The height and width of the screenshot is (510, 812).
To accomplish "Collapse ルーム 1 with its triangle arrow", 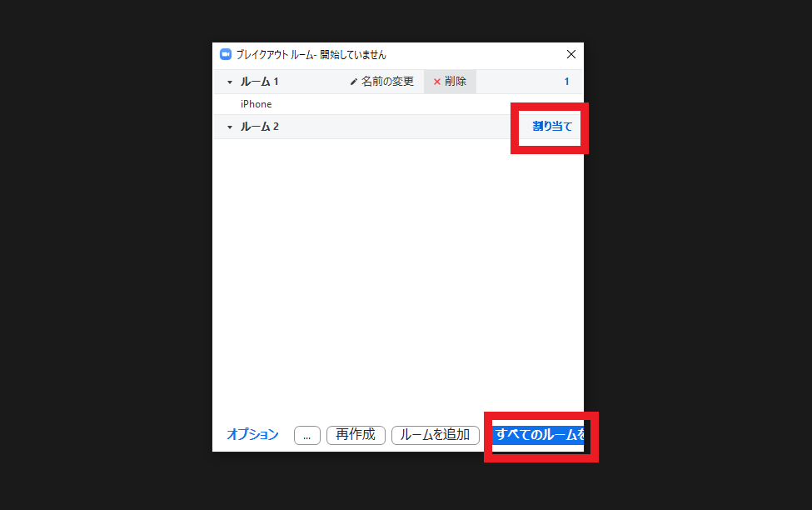I will 230,82.
